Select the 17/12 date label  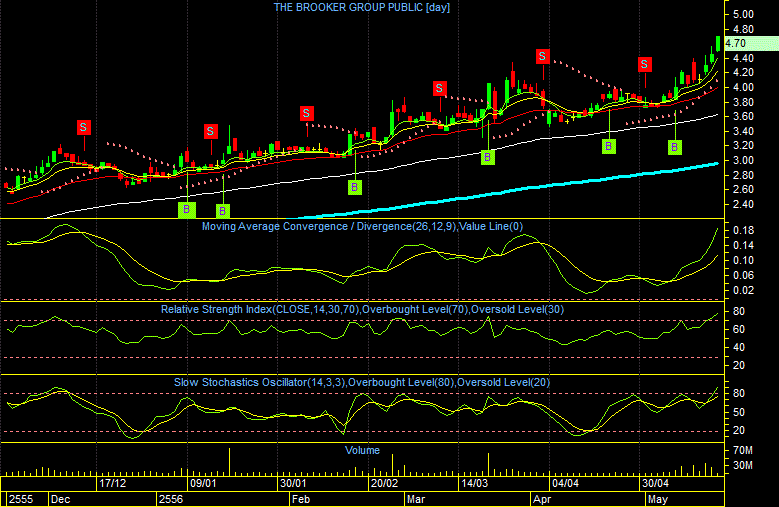coord(112,483)
